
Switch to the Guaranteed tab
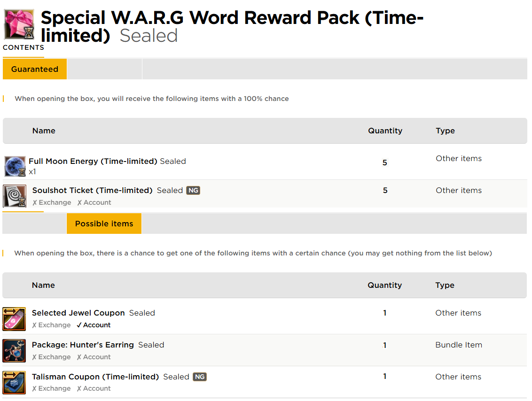coord(35,69)
